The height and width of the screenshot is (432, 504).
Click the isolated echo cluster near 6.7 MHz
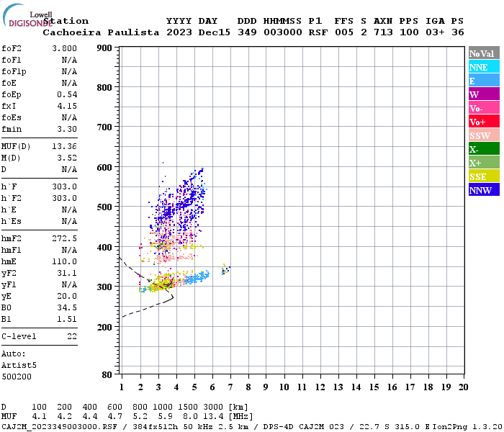pos(225,269)
